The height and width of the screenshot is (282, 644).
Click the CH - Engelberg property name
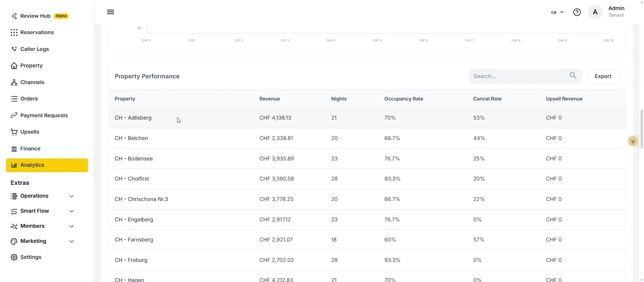click(134, 220)
